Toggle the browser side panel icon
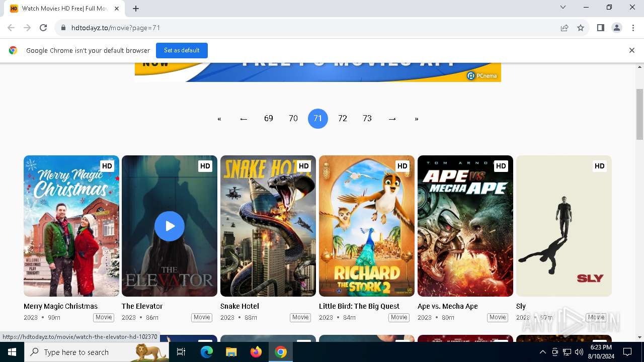Screen dimensions: 644x362 click(600, 28)
